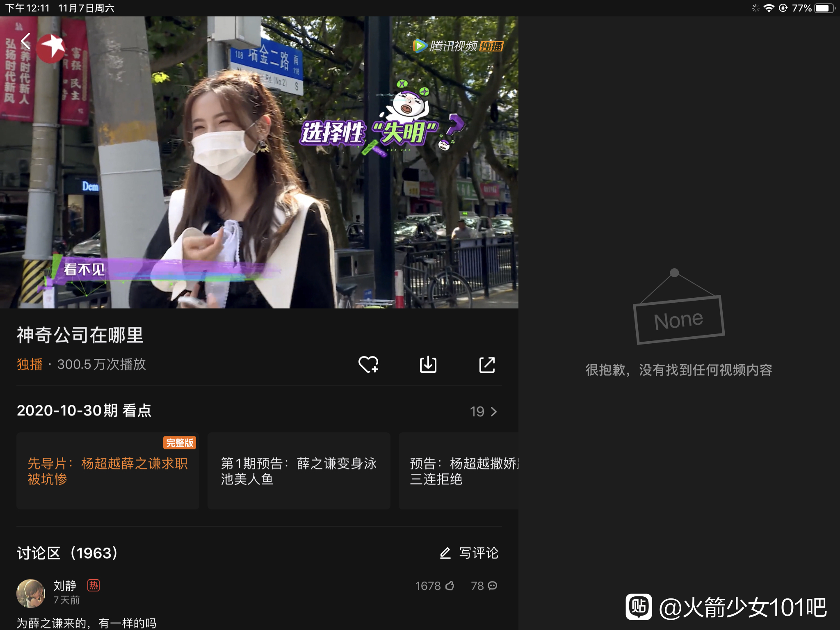Select the 2020-10-30期 看点 heading
This screenshot has width=840, height=630.
(x=84, y=411)
